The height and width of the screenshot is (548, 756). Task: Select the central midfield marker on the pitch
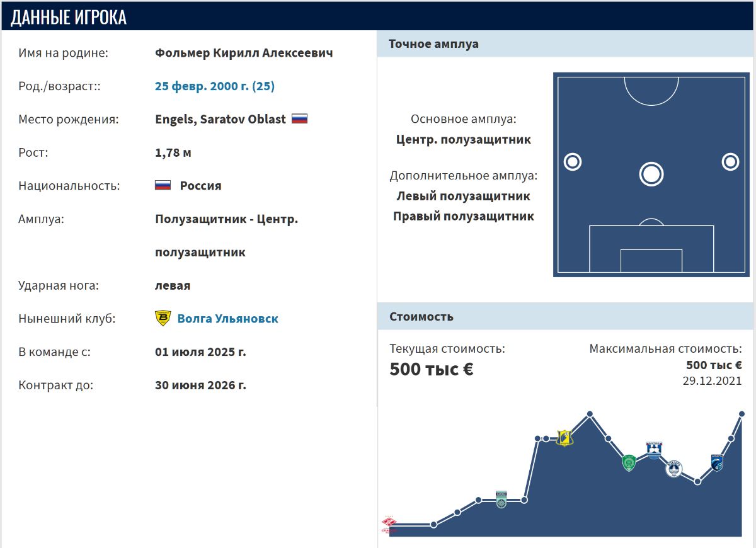coord(651,174)
